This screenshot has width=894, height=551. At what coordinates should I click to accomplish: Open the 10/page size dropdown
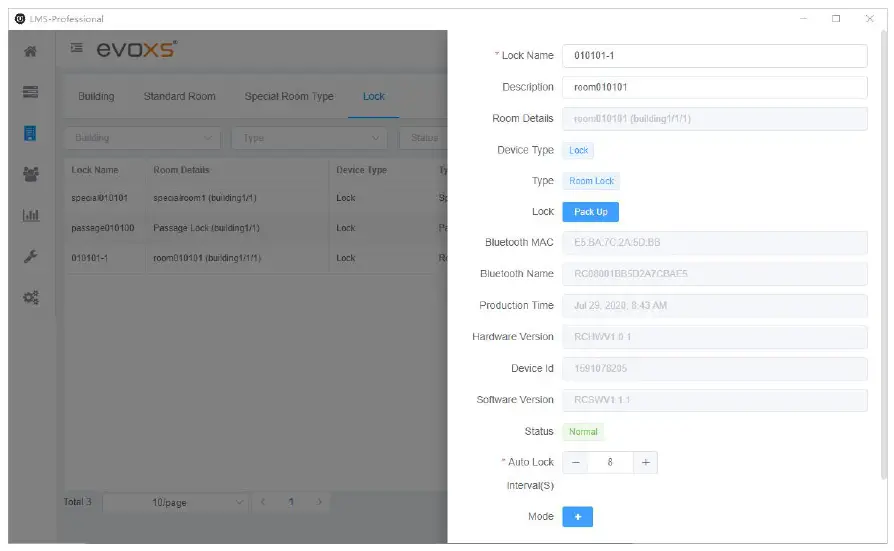pyautogui.click(x=177, y=503)
